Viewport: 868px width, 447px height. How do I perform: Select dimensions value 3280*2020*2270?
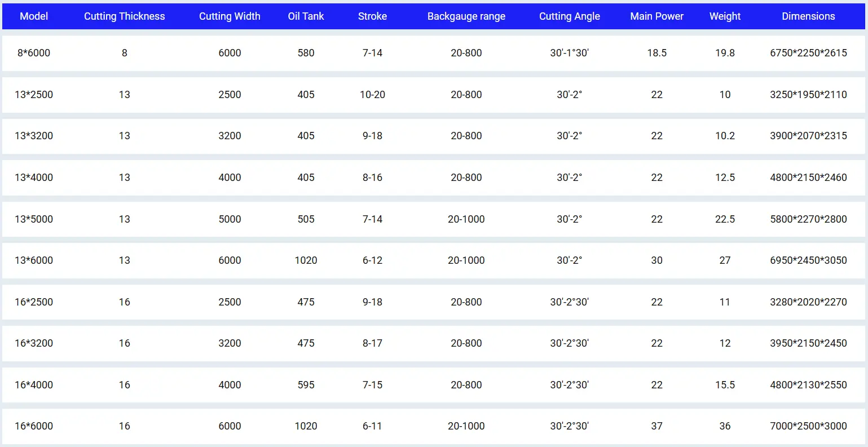point(808,302)
